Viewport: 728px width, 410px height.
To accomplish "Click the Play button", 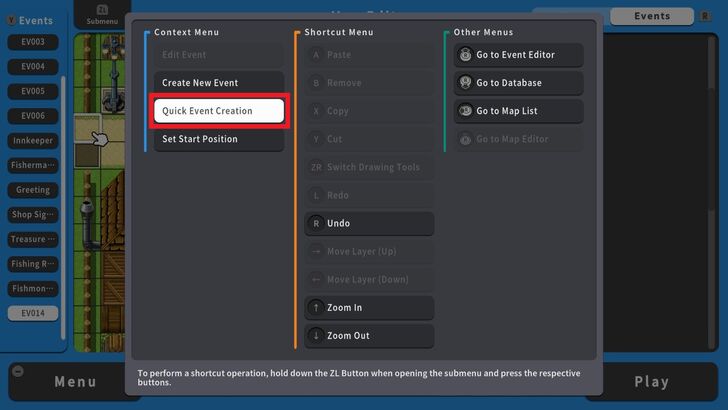I will pos(651,381).
